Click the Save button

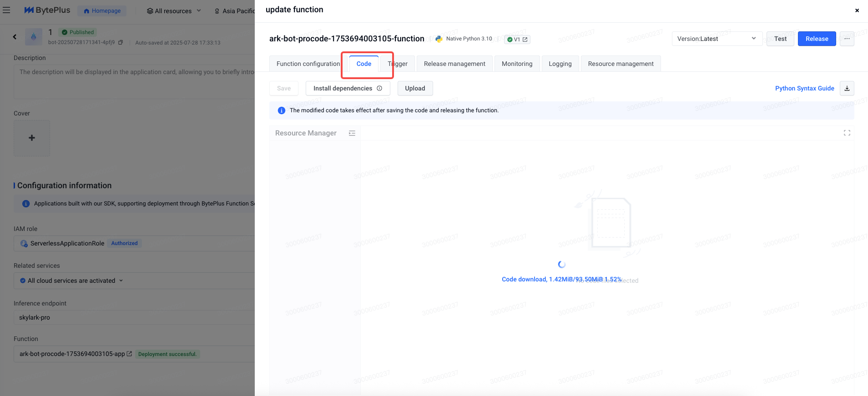click(x=284, y=88)
